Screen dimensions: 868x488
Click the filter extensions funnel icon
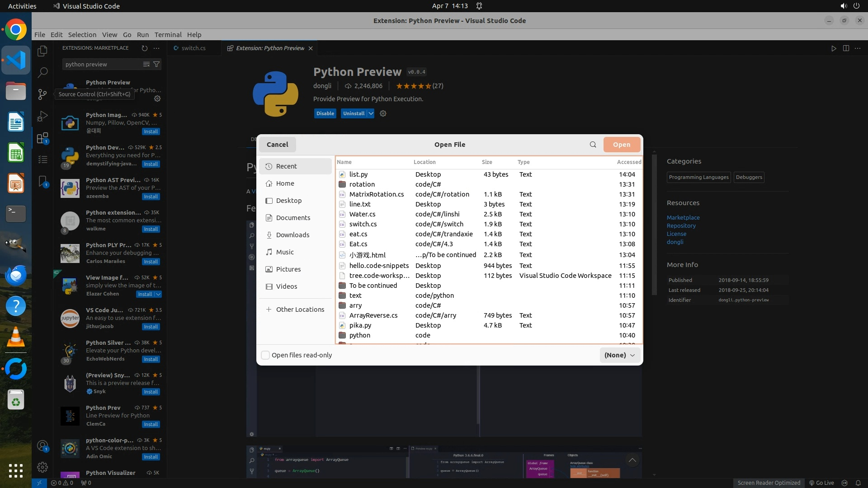(x=156, y=64)
